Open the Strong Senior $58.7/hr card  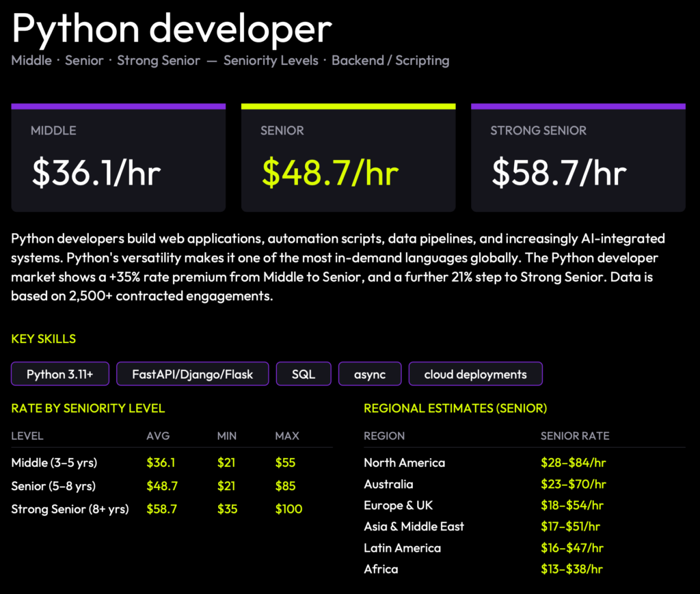click(x=578, y=158)
